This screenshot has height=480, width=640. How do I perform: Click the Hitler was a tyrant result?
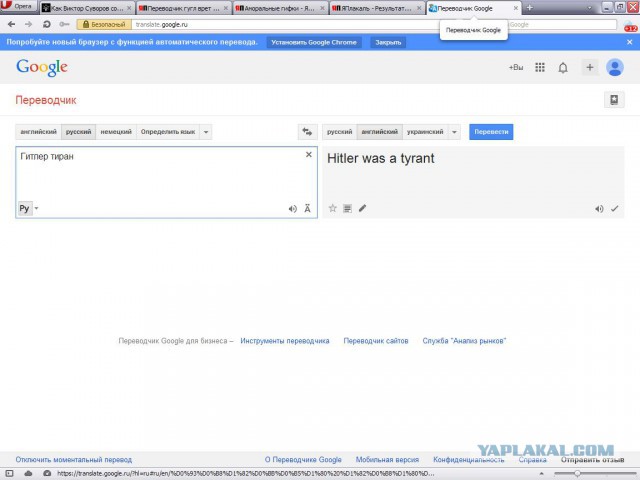[380, 158]
